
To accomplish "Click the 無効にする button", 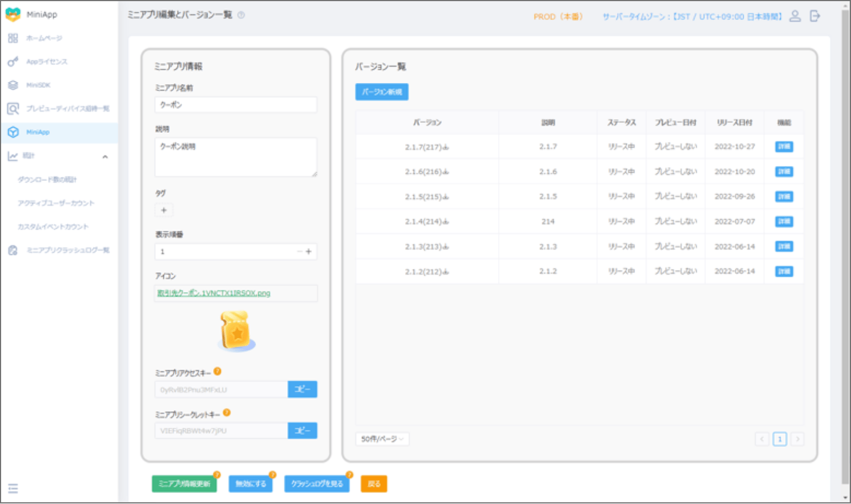I will point(251,484).
